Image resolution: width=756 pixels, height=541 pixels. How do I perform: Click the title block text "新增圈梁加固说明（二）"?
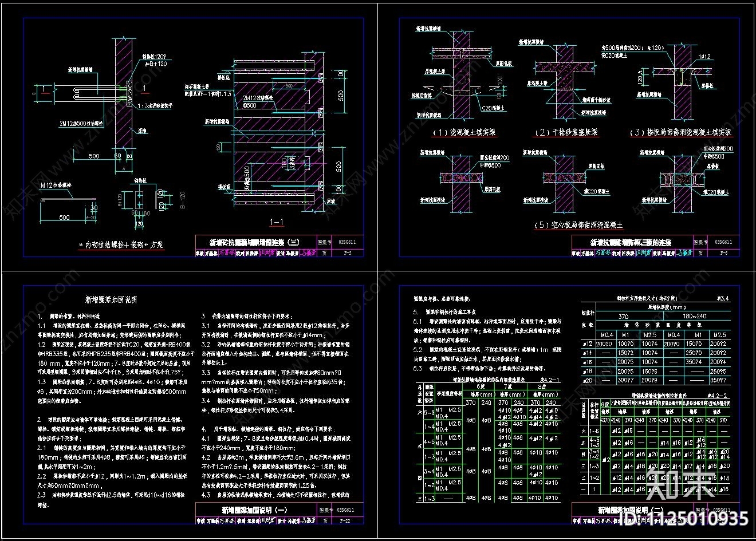pos(631,510)
